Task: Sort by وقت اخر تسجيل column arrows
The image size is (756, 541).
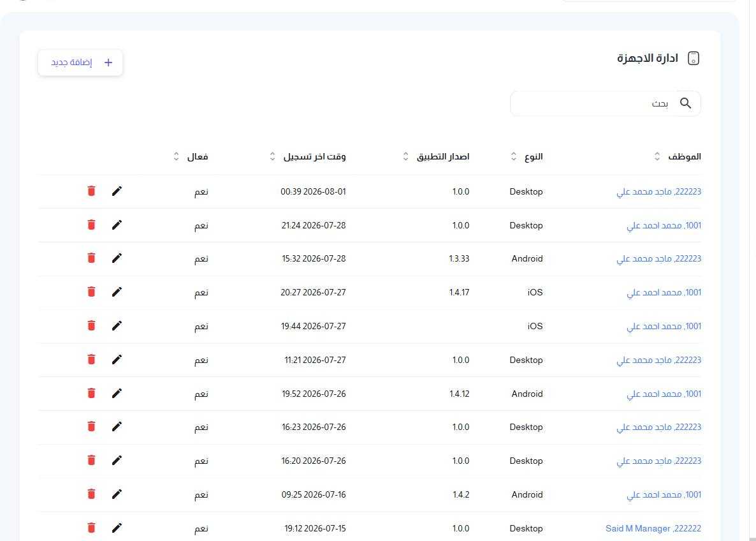Action: pyautogui.click(x=272, y=156)
